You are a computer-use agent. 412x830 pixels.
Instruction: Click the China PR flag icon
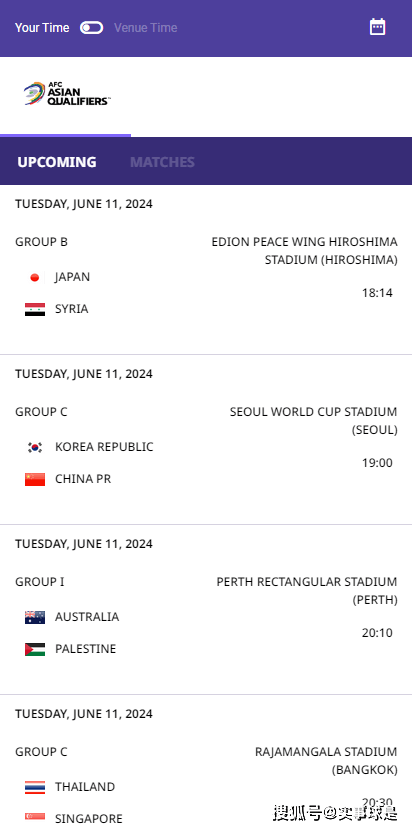(x=35, y=480)
